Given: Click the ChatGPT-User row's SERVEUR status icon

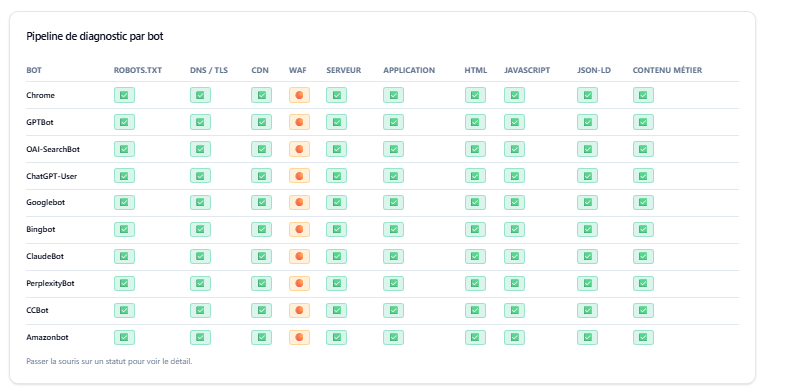Looking at the screenshot, I should click(x=337, y=176).
